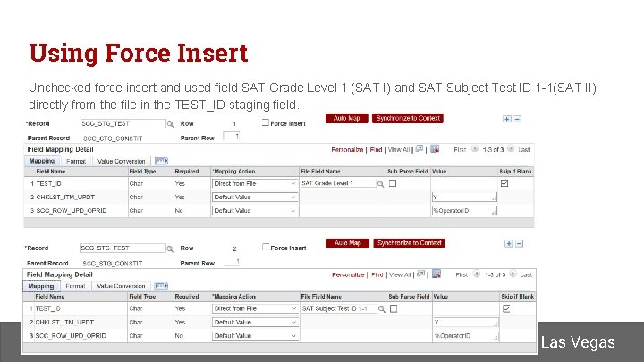This screenshot has width=644, height=362.
Task: Open Mapping Action dropdown for Row 2 SCC_ROW_UPD_OPRID
Action: (255, 336)
